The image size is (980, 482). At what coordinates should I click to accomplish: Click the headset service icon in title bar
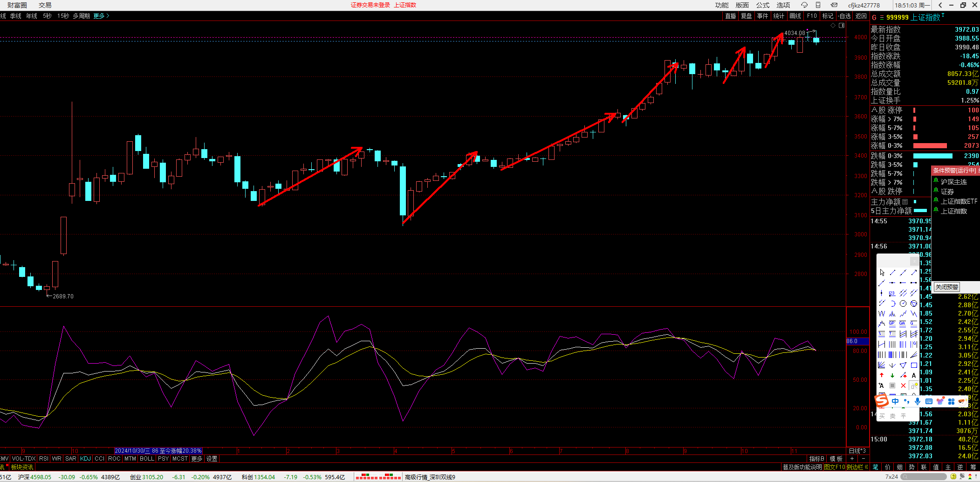[x=804, y=5]
